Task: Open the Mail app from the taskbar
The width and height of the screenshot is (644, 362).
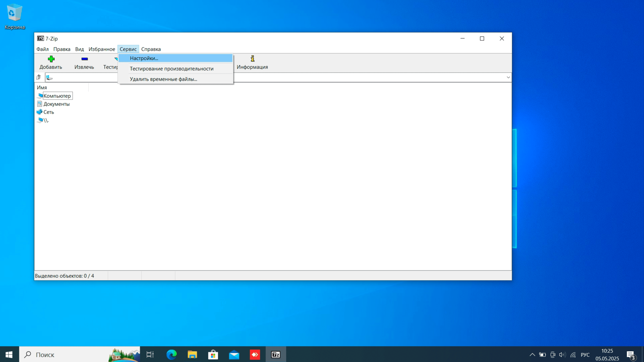Action: 234,354
